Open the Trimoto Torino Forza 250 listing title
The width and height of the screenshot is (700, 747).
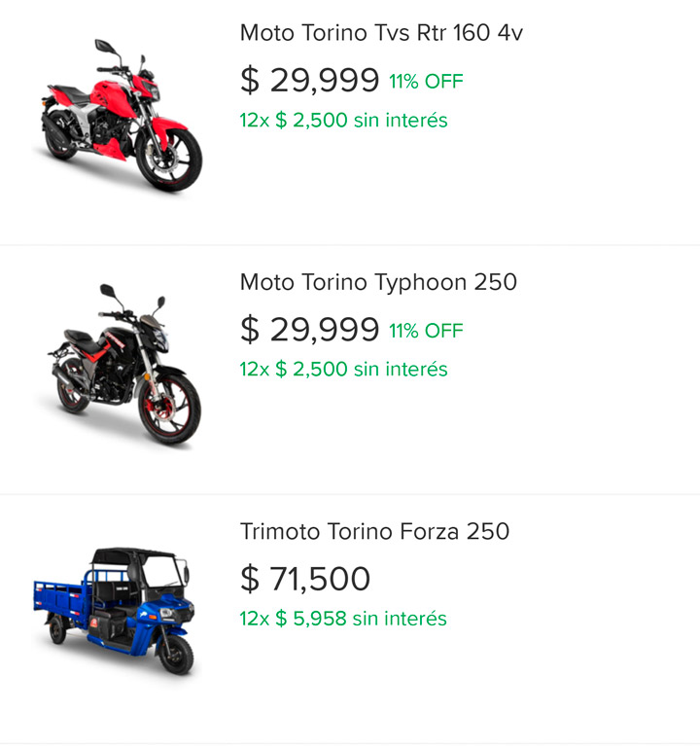click(374, 531)
